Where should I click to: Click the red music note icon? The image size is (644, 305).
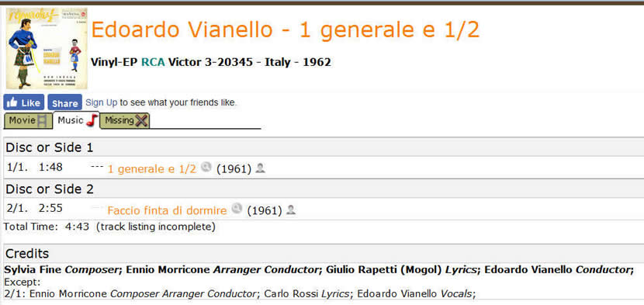click(x=92, y=120)
